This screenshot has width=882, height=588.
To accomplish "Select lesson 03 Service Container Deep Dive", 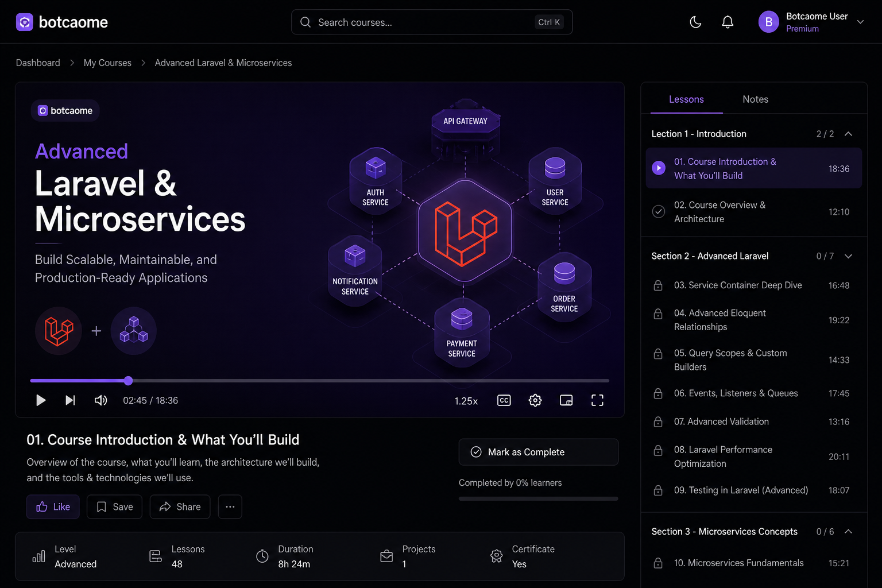I will (753, 285).
